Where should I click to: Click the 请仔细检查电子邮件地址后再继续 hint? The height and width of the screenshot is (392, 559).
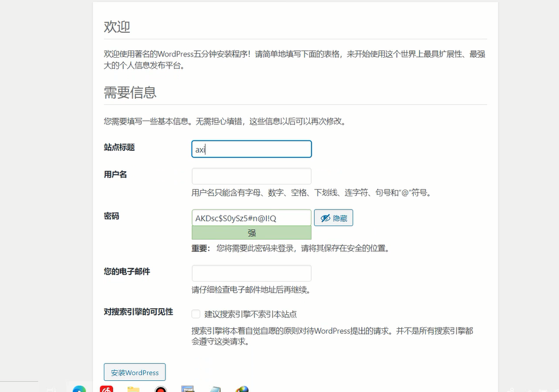coord(251,290)
